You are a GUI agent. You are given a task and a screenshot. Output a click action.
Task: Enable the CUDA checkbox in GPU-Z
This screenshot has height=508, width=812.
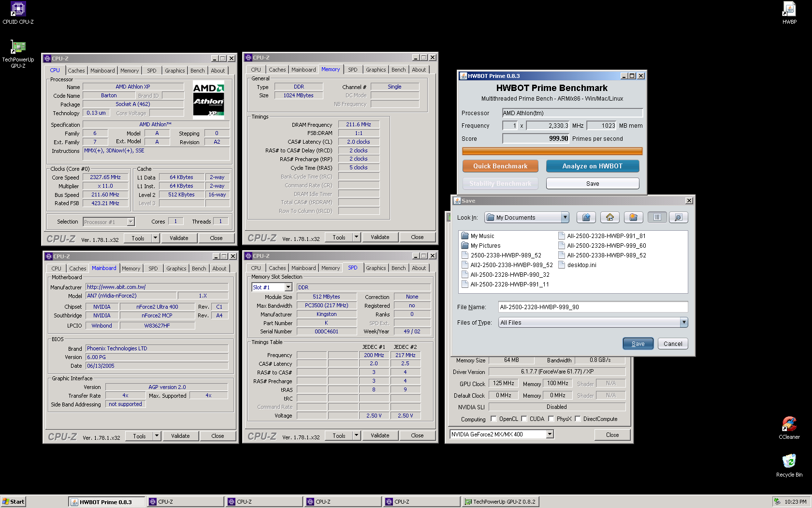[x=524, y=419]
